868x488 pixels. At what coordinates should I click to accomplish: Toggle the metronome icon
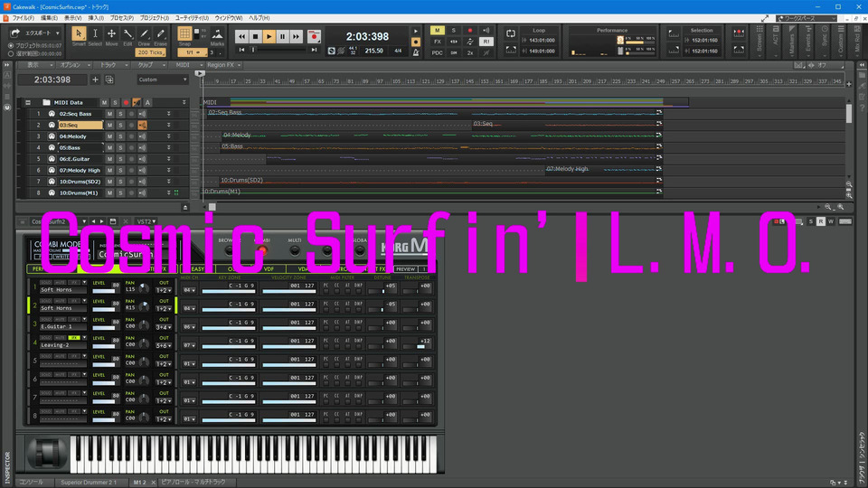tap(416, 52)
